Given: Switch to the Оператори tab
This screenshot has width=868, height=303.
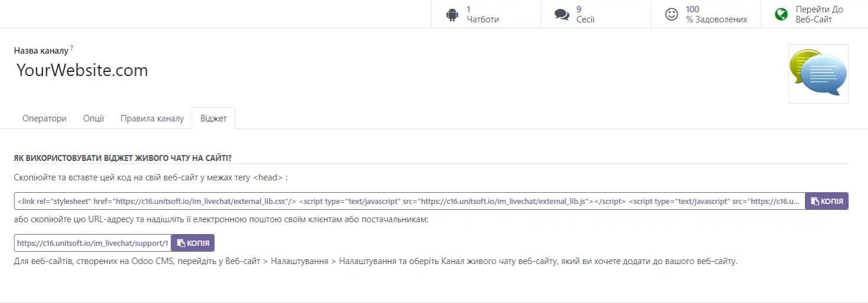Looking at the screenshot, I should [x=44, y=118].
